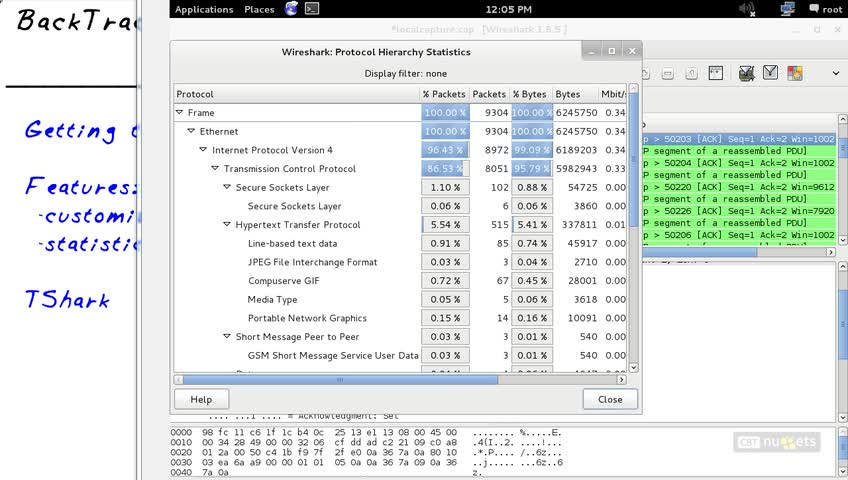
Task: Click the Help button
Action: pos(201,399)
